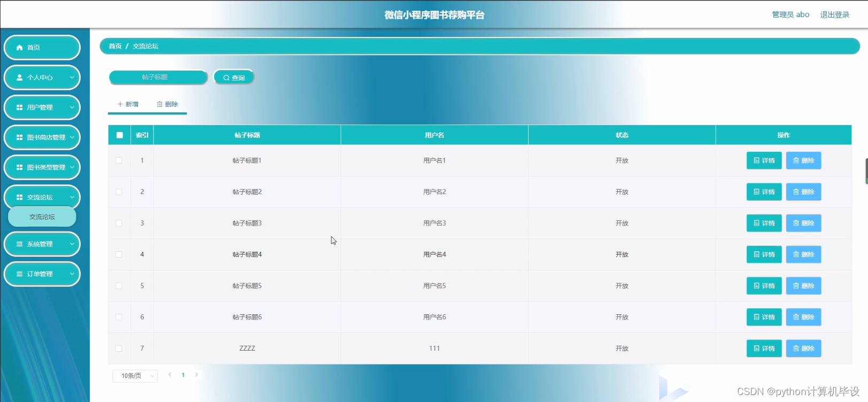Click the 状态 column header
Viewport: 868px width, 402px height.
tap(622, 135)
